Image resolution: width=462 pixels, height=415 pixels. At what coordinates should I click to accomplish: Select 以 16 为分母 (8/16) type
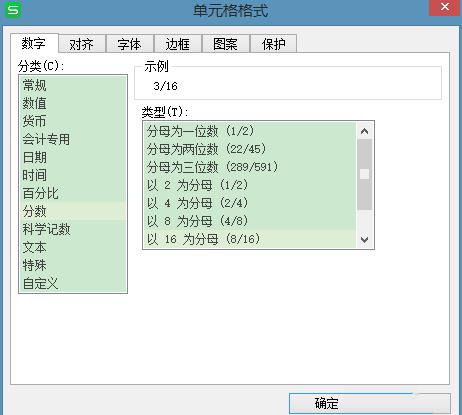[x=250, y=239]
